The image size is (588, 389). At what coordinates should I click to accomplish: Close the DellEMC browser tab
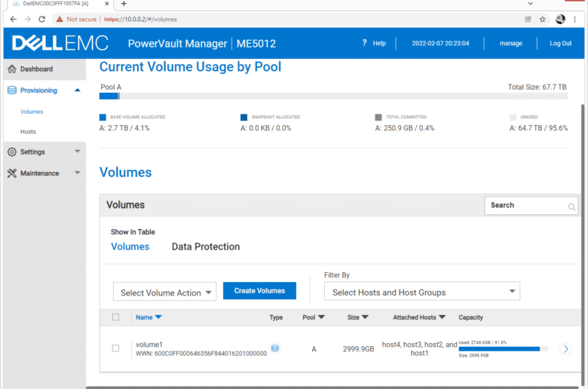click(107, 3)
